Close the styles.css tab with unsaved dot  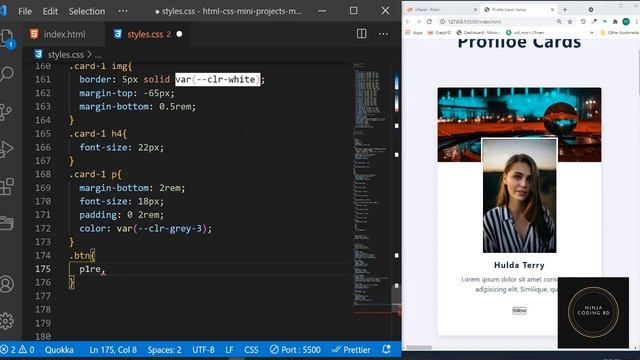click(179, 34)
